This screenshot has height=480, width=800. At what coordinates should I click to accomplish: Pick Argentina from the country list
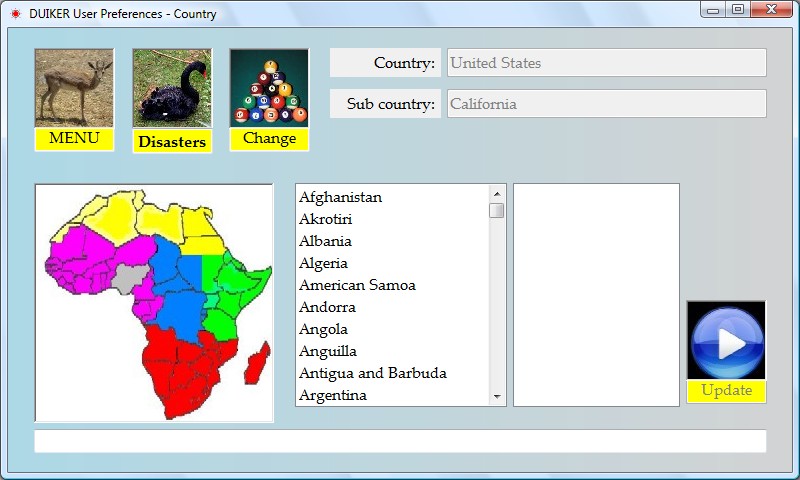click(x=333, y=395)
